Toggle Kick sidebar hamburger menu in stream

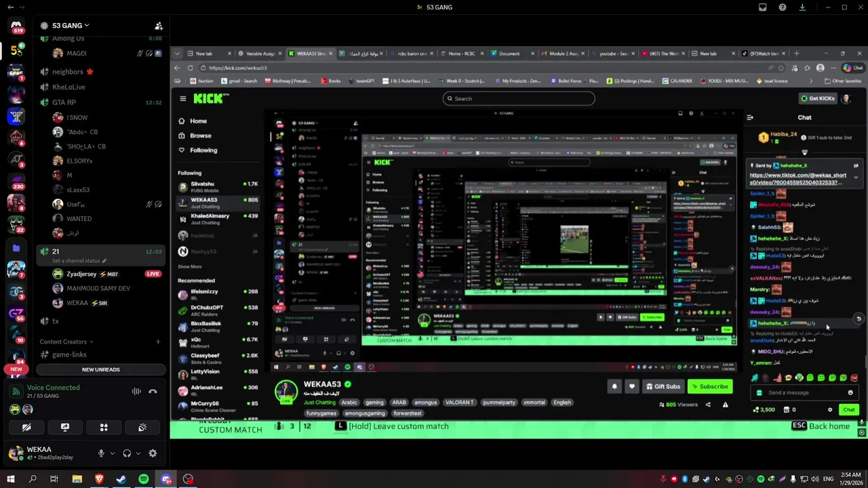[x=182, y=98]
